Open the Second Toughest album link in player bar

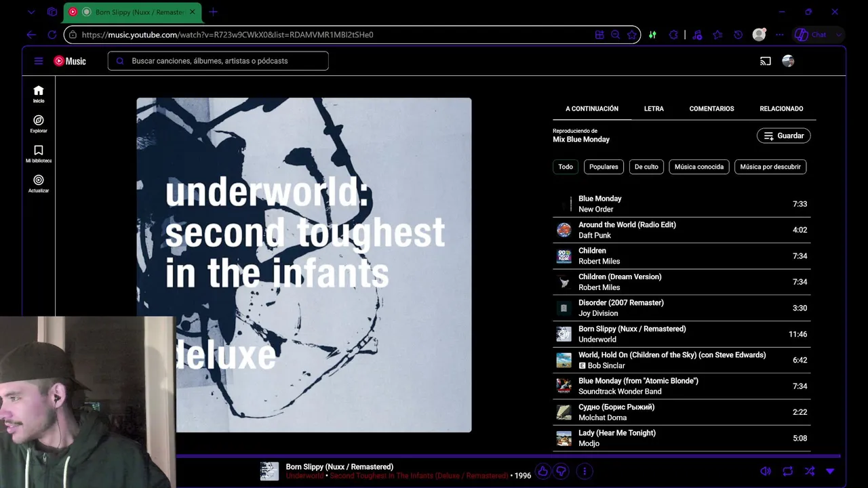point(419,476)
